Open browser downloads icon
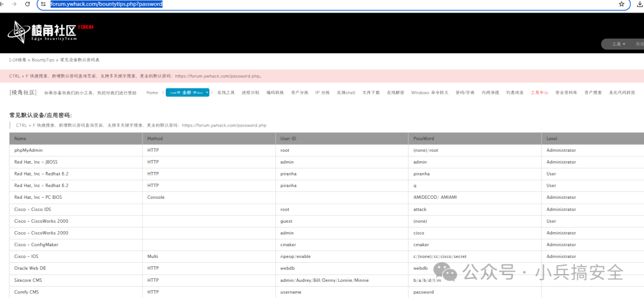644x298 pixels. [x=639, y=4]
